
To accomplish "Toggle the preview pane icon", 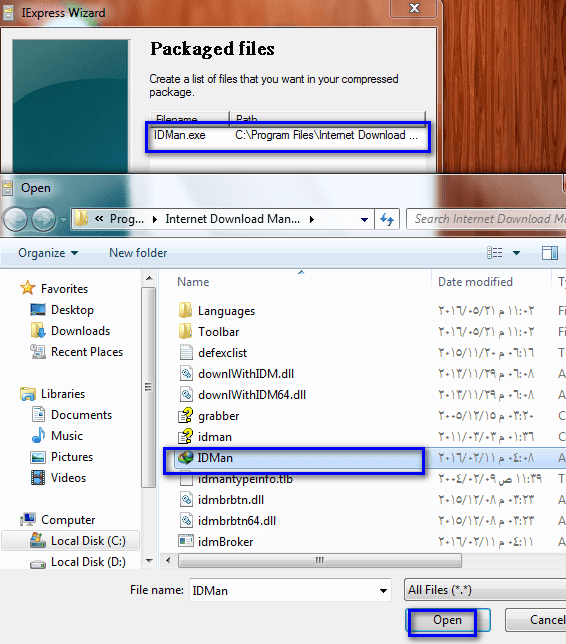I will (x=550, y=253).
